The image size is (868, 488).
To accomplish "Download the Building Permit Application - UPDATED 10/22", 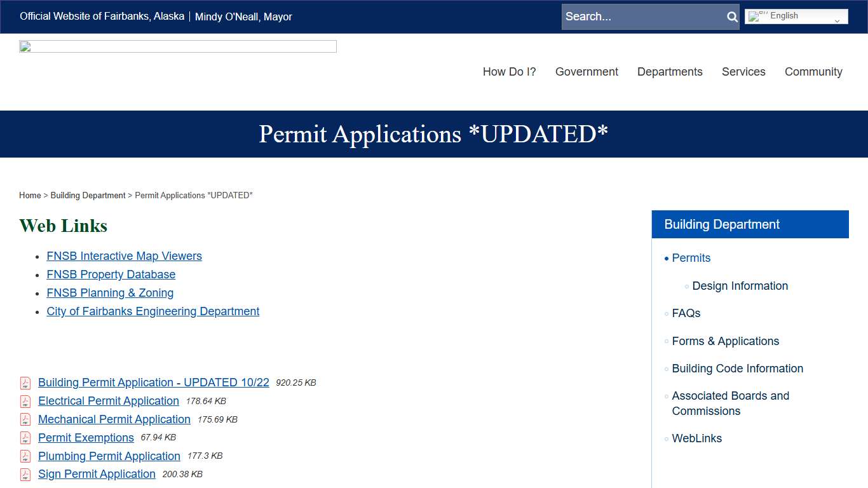I will pos(154,383).
